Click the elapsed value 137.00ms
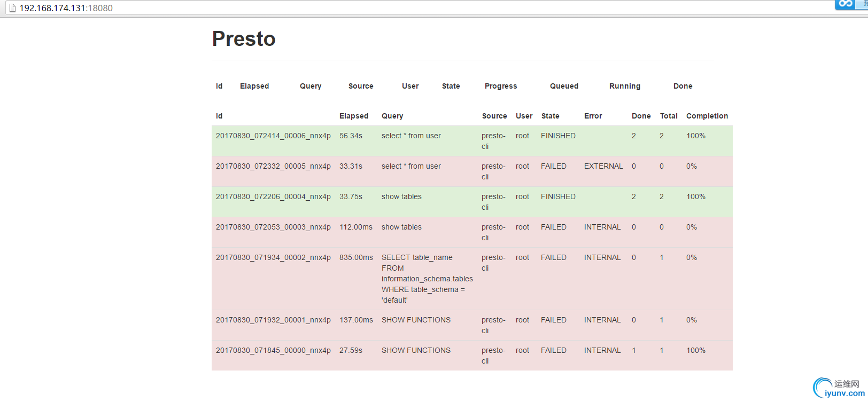The width and height of the screenshot is (868, 402). pyautogui.click(x=356, y=320)
